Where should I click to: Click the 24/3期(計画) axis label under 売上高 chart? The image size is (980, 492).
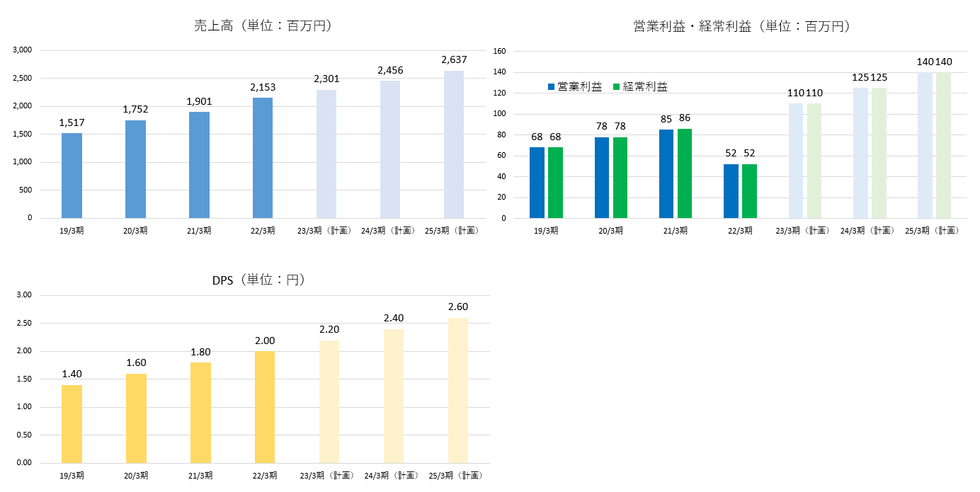pyautogui.click(x=389, y=231)
